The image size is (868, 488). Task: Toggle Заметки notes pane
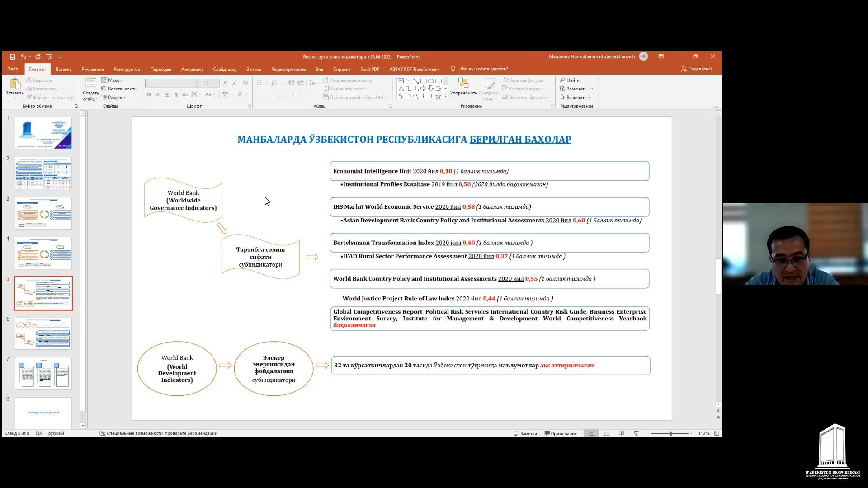point(525,433)
